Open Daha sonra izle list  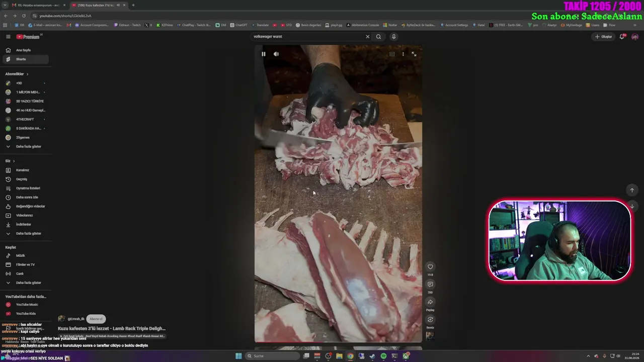(x=25, y=197)
